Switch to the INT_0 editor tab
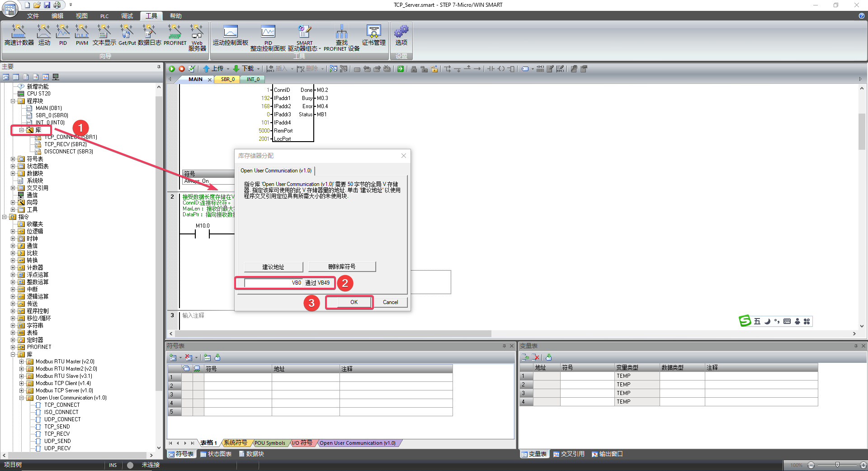This screenshot has width=868, height=471. coord(253,79)
